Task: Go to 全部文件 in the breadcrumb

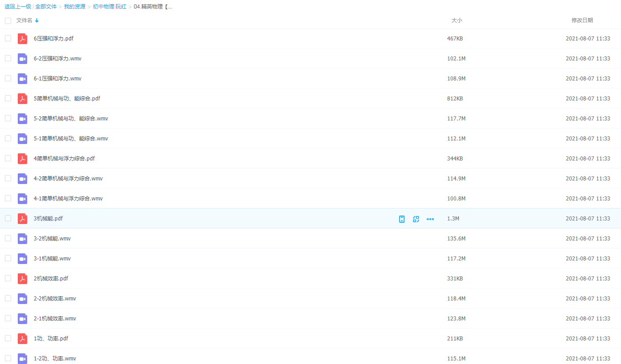Action: point(46,7)
